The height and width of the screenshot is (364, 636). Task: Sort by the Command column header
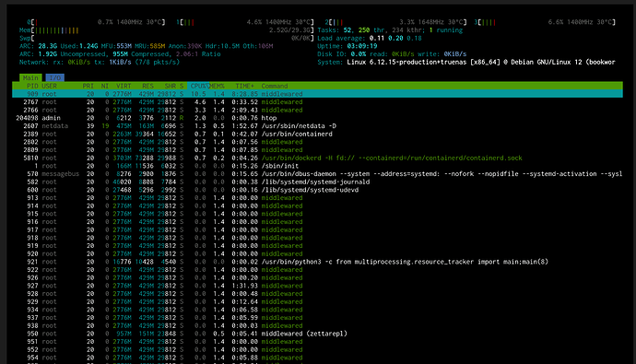pyautogui.click(x=274, y=86)
